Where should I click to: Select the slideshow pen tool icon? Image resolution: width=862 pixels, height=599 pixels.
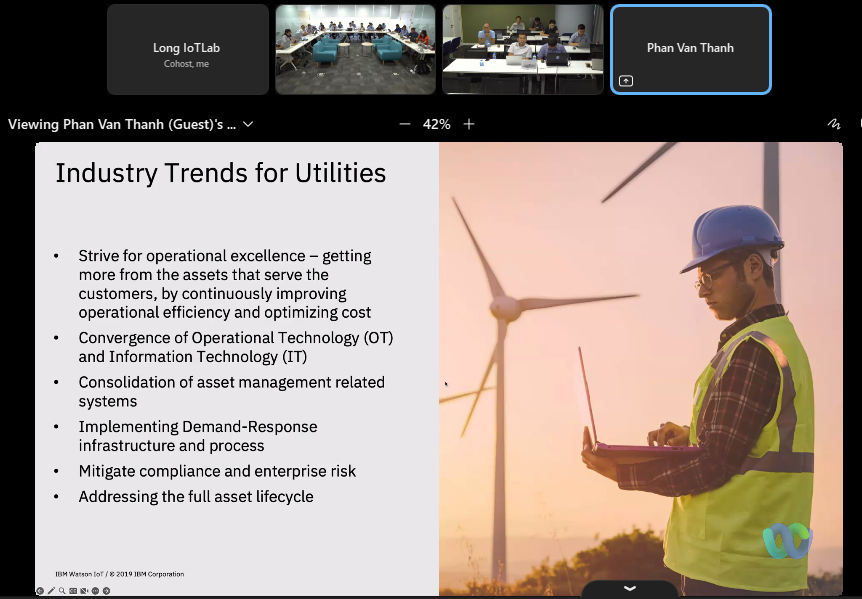tap(51, 591)
